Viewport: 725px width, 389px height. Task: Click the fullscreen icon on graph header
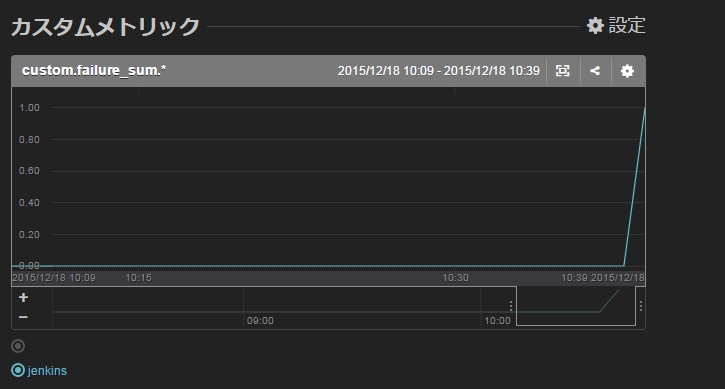562,71
